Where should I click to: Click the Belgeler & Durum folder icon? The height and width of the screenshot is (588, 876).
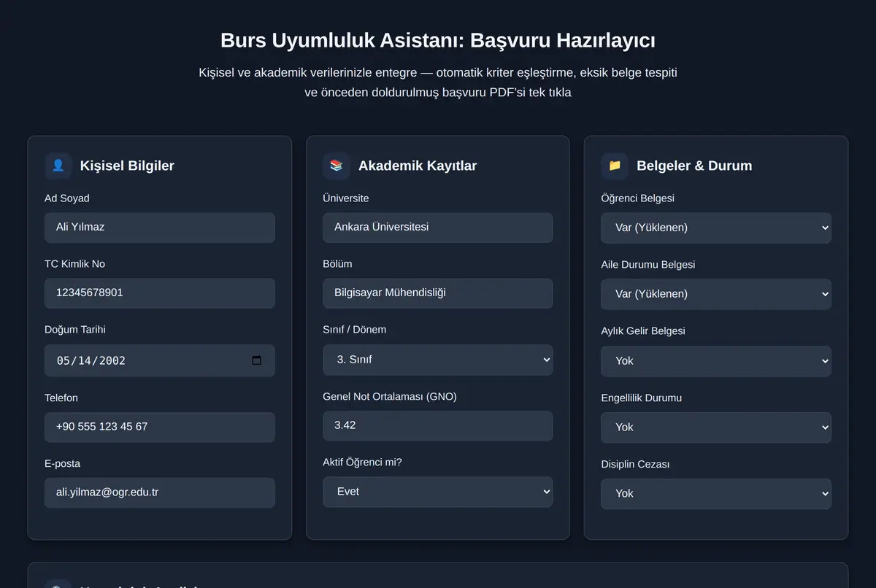pyautogui.click(x=615, y=166)
